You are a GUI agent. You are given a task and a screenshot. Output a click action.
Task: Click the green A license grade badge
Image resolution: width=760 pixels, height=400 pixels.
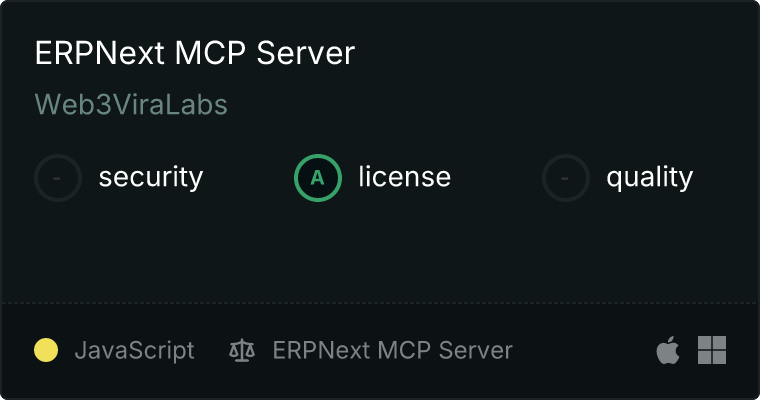[x=317, y=178]
